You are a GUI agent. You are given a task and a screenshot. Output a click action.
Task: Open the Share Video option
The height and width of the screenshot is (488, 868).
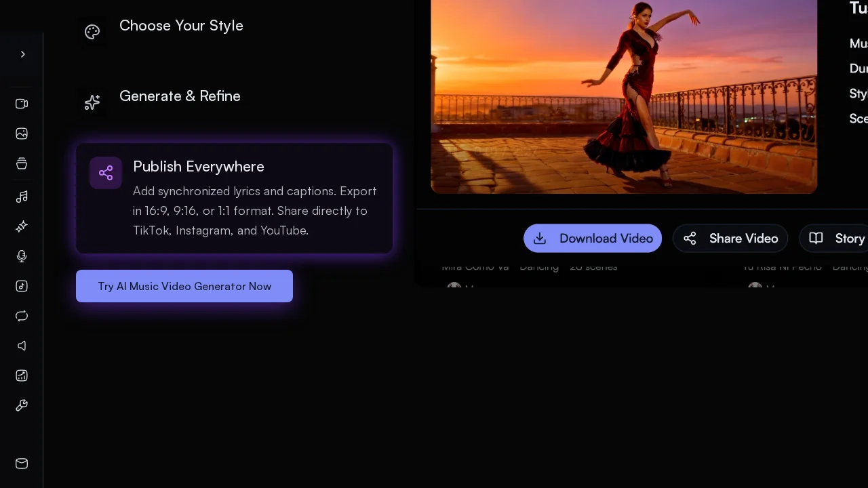[730, 238]
